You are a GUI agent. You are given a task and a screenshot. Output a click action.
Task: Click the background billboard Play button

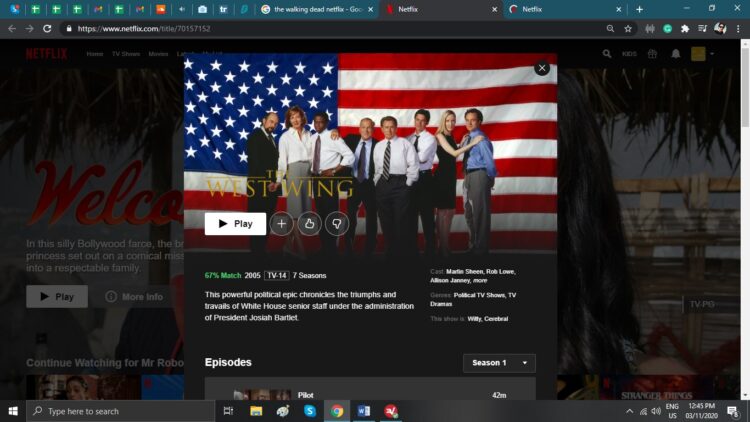pyautogui.click(x=57, y=297)
